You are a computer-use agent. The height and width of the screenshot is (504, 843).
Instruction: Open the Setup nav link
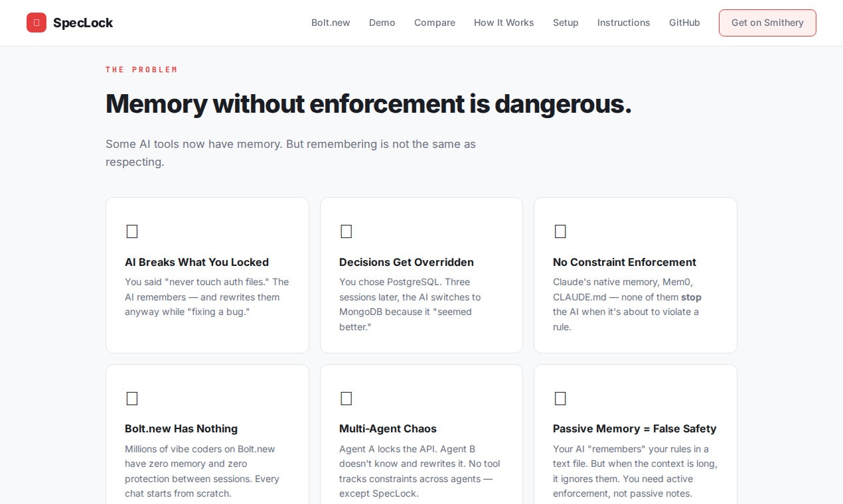coord(566,23)
